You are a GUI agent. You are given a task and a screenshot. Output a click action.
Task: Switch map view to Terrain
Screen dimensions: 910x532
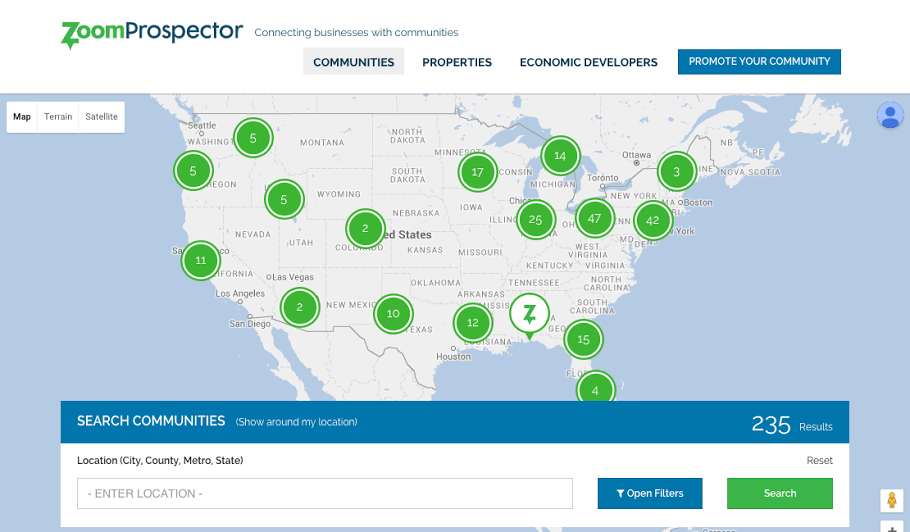58,117
